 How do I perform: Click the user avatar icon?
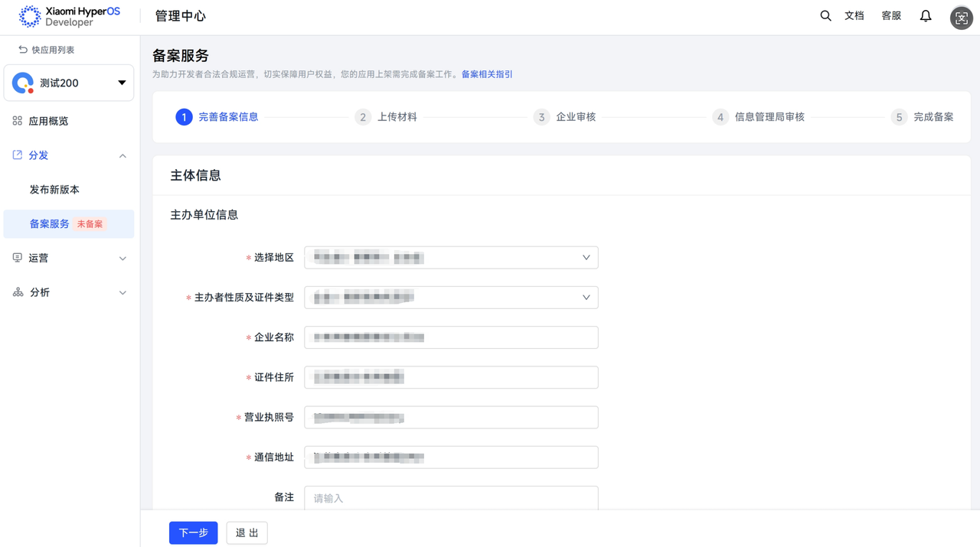(961, 18)
